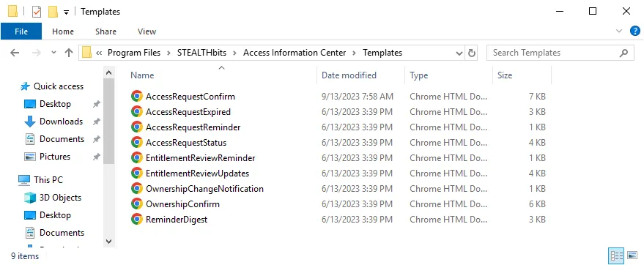
Task: Click the Downloads arrow icon in sidebar
Action: [x=30, y=122]
